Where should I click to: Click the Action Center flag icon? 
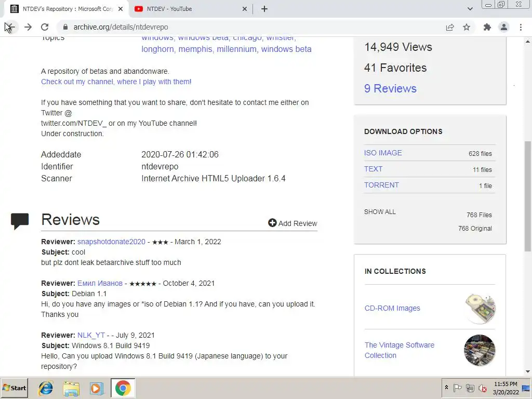[457, 388]
